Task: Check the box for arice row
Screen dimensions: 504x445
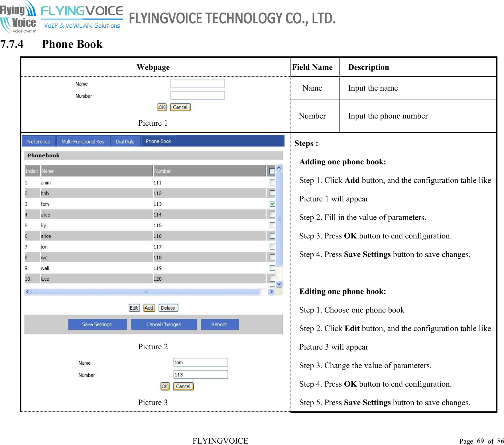Action: coord(272,236)
